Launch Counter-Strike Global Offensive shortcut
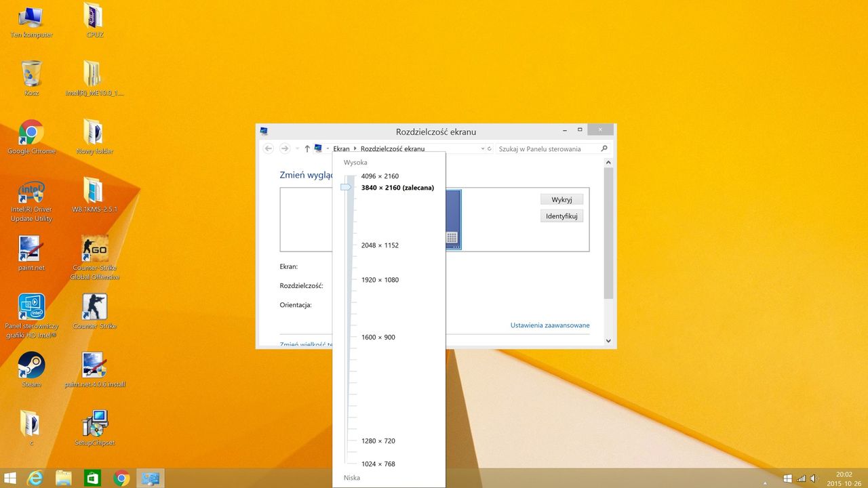Screen dimensions: 868x488 [x=94, y=258]
